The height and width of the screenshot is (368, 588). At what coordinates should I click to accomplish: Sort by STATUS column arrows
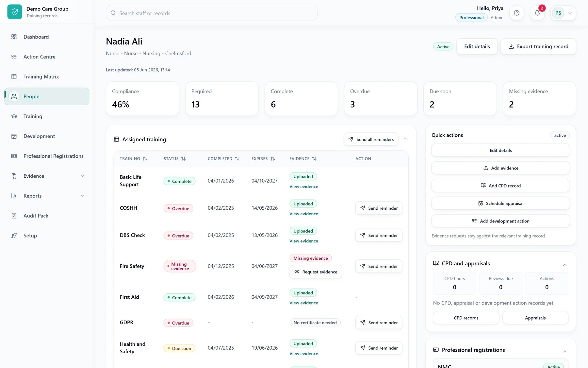[183, 159]
